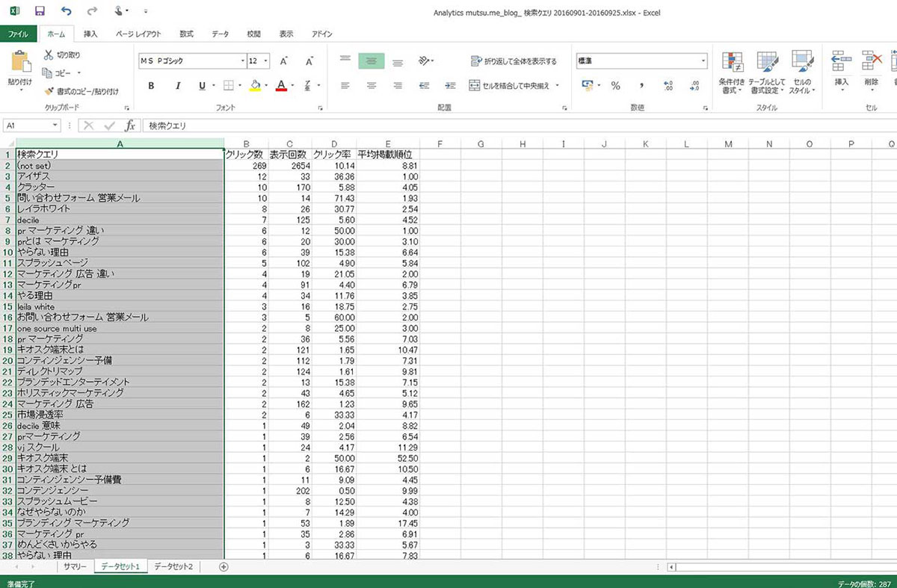The width and height of the screenshot is (897, 588).
Task: Click increase decimal places icon
Action: (668, 86)
